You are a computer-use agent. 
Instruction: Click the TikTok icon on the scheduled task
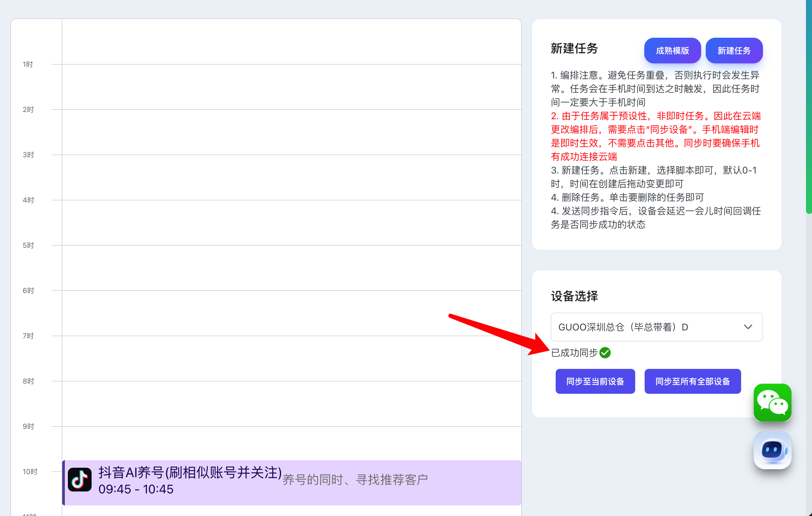(x=80, y=480)
